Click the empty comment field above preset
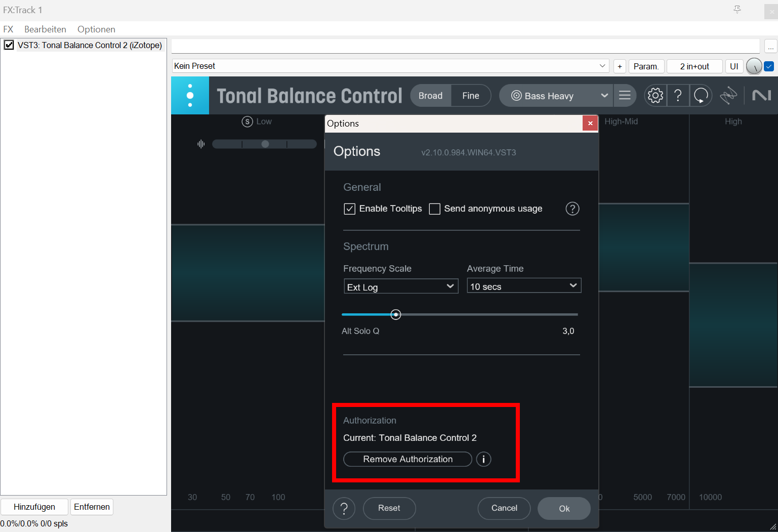Screen dimensions: 778x532 [x=466, y=46]
